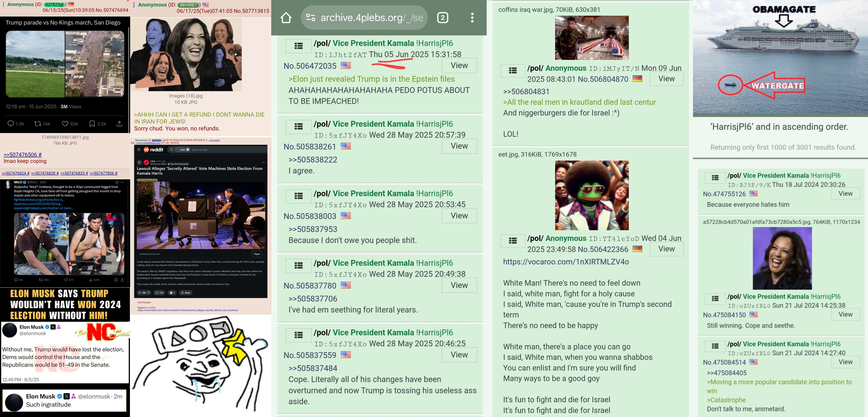The width and height of the screenshot is (868, 417).
Task: Click share icon on San Diego tweet
Action: pos(119,124)
